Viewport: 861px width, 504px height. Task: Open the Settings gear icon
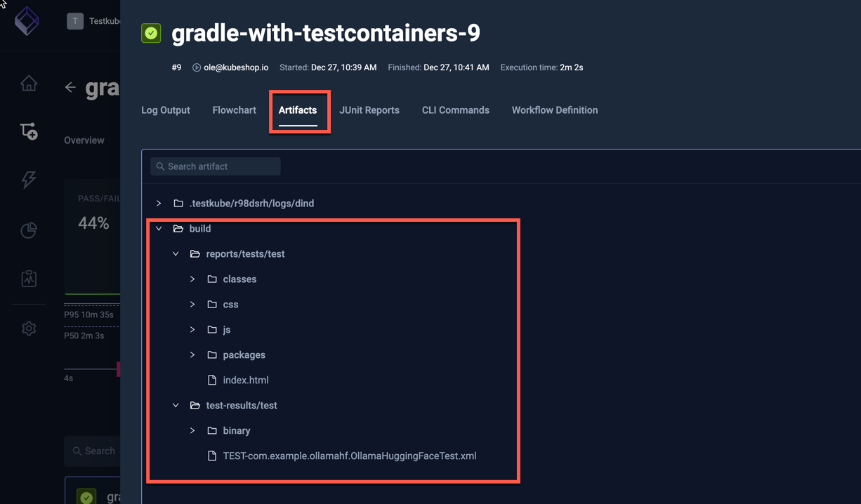click(x=28, y=329)
